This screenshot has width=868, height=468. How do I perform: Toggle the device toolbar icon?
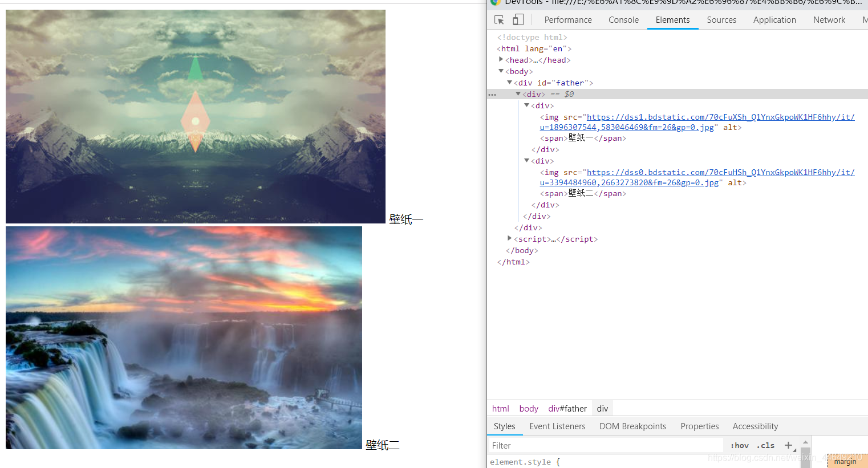518,20
